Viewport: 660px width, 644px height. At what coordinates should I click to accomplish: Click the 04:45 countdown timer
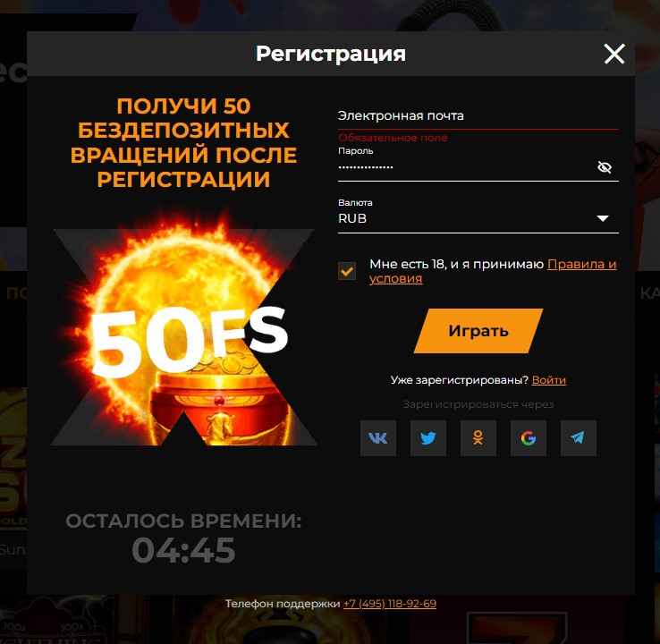[x=183, y=550]
